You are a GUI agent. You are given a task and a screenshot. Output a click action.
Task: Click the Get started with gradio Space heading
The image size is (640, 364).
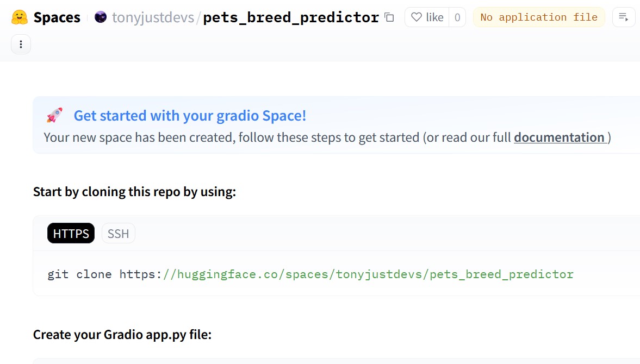190,115
